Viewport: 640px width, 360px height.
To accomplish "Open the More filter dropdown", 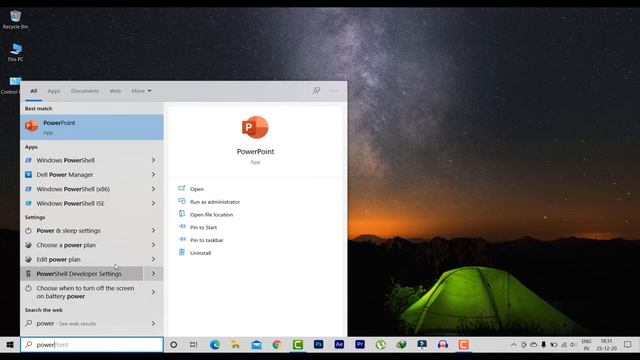I will click(141, 91).
